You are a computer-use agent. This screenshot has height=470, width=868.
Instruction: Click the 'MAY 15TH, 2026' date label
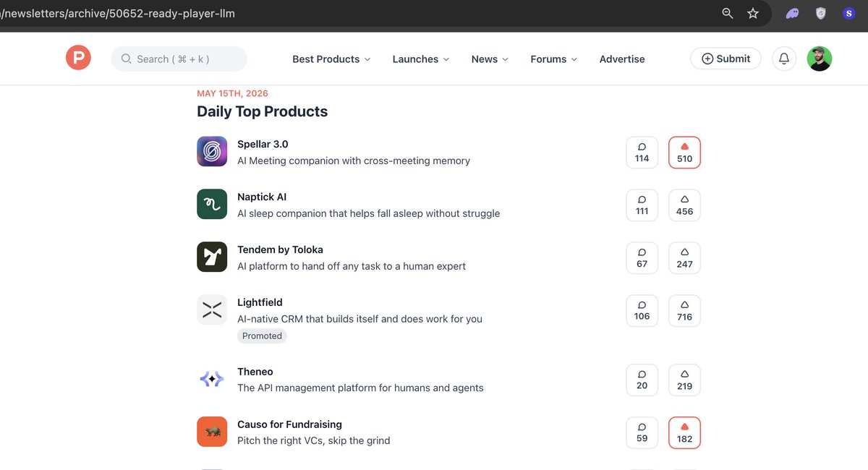pos(233,93)
